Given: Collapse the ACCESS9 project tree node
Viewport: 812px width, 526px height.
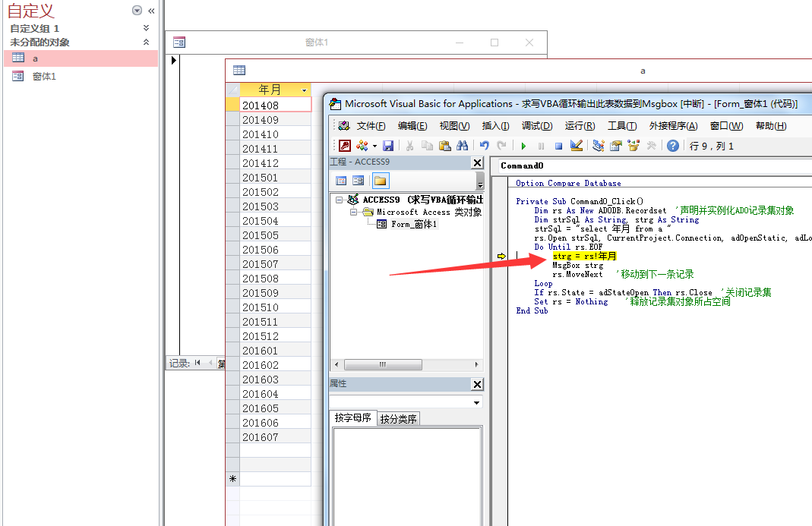Looking at the screenshot, I should point(339,200).
